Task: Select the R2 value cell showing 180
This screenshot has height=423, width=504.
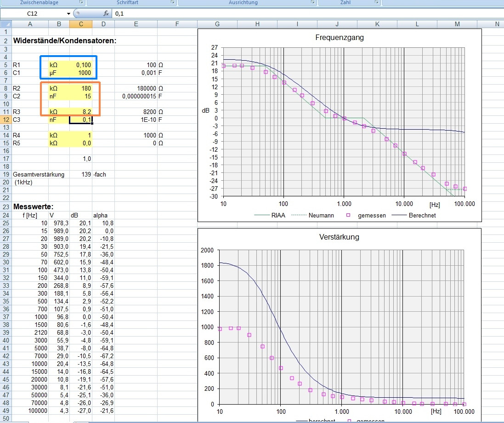Action: (x=81, y=88)
